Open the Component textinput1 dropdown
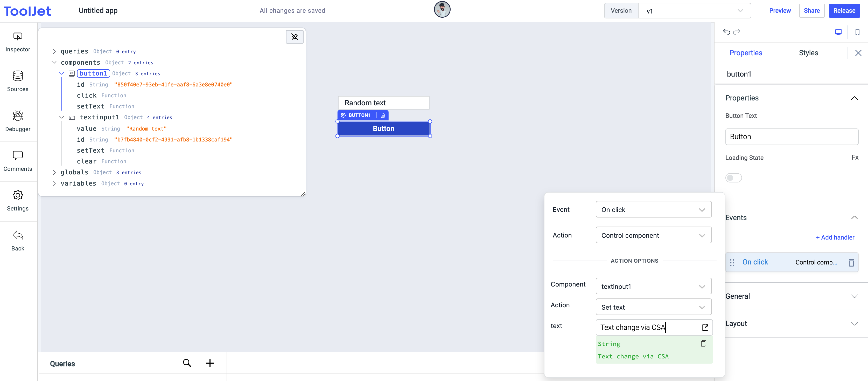 (653, 287)
